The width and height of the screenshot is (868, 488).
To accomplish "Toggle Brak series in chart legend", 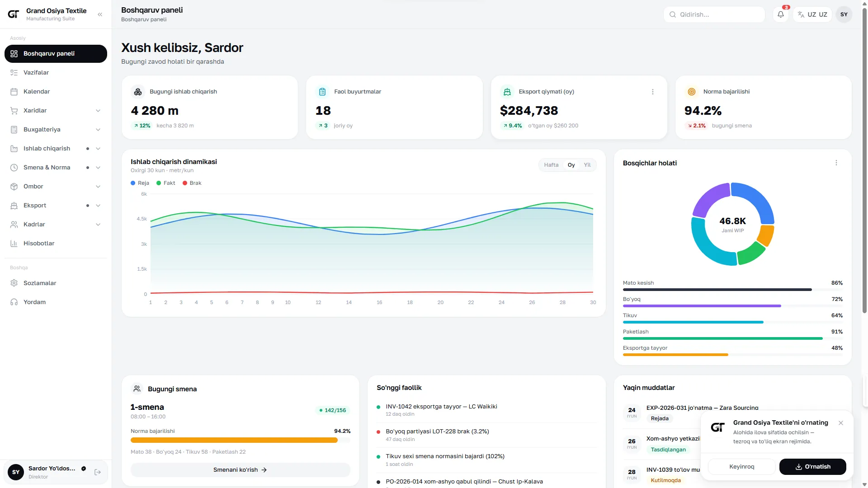I will click(192, 183).
